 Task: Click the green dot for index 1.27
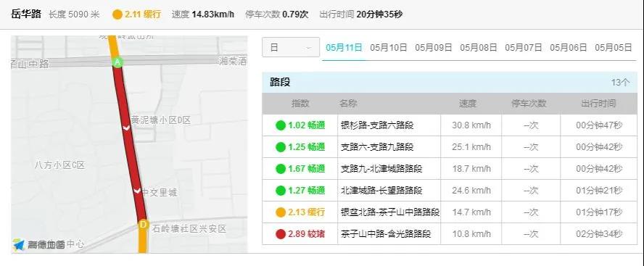click(281, 191)
